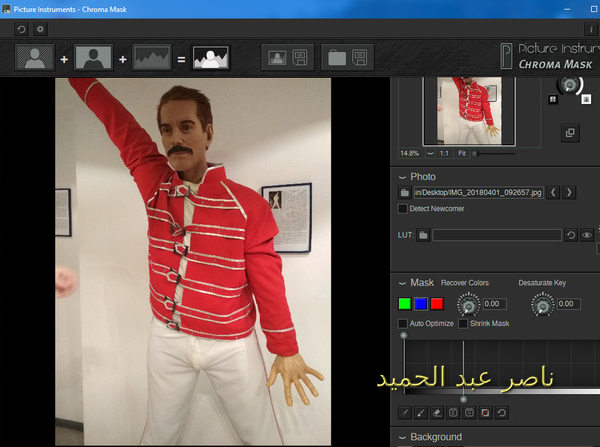The height and width of the screenshot is (447, 600).
Task: Select the eraser mask tool
Action: click(x=437, y=413)
